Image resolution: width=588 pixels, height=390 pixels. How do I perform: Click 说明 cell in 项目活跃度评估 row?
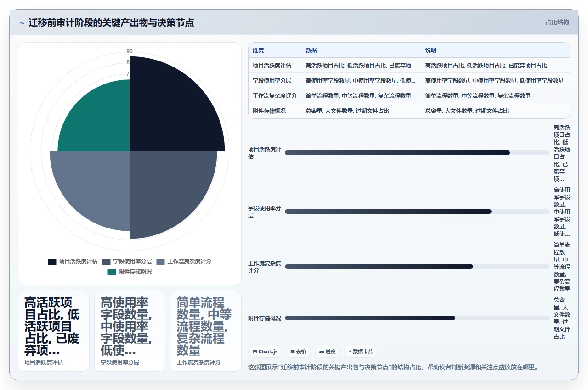click(495, 66)
